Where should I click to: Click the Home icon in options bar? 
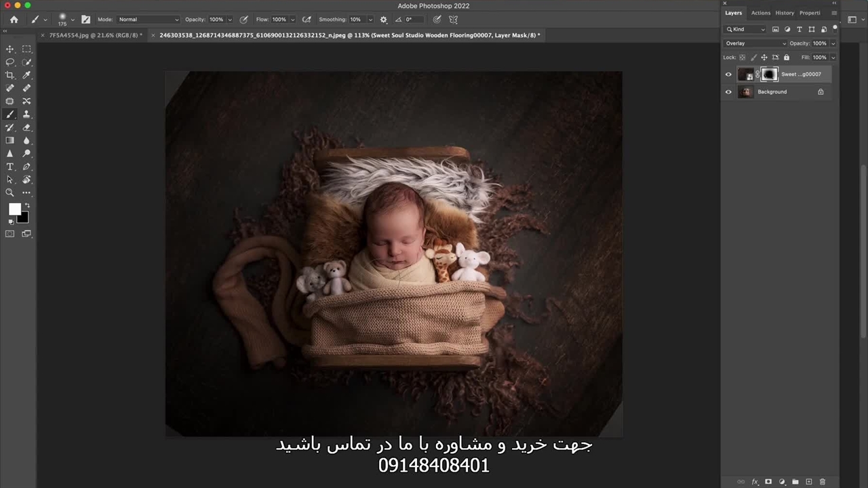(14, 20)
